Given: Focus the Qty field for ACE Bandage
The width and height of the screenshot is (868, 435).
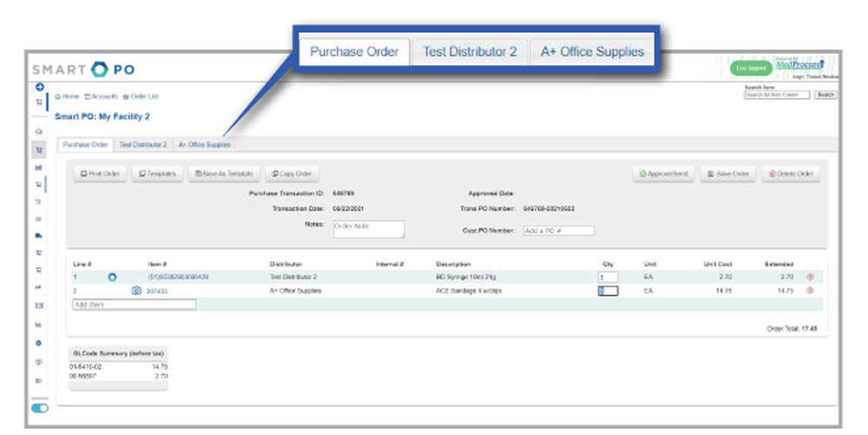Looking at the screenshot, I should click(x=608, y=291).
